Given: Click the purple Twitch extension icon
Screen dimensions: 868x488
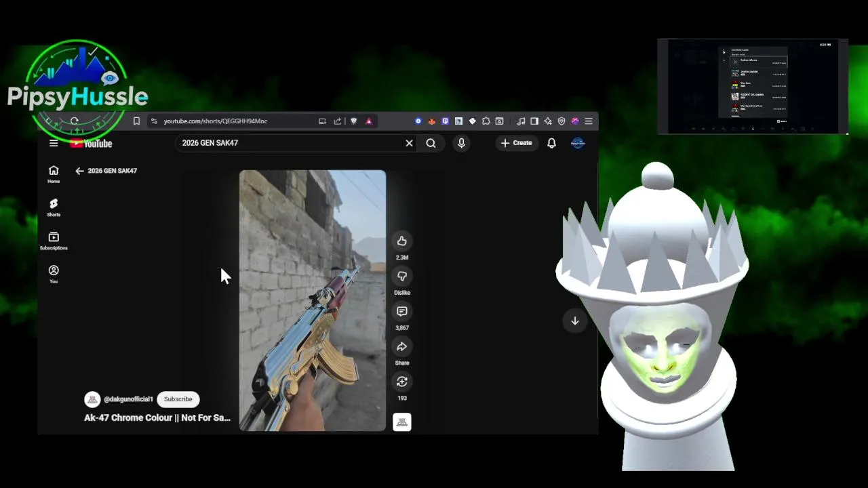Looking at the screenshot, I should point(445,121).
